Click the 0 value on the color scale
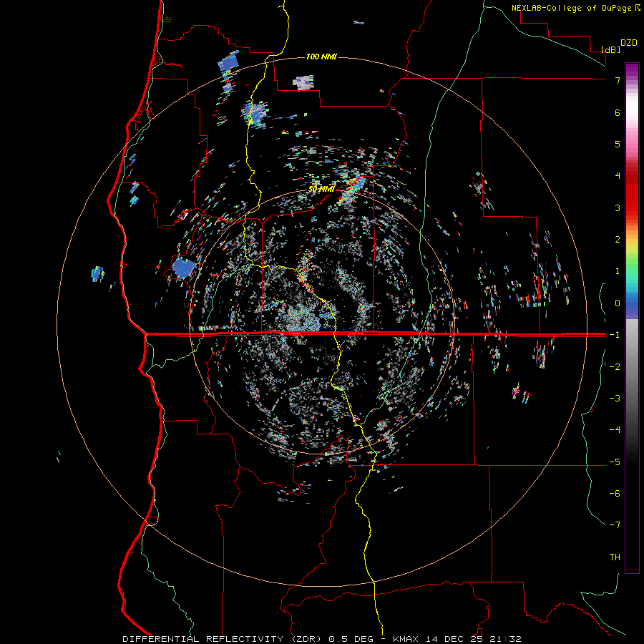 pos(618,303)
